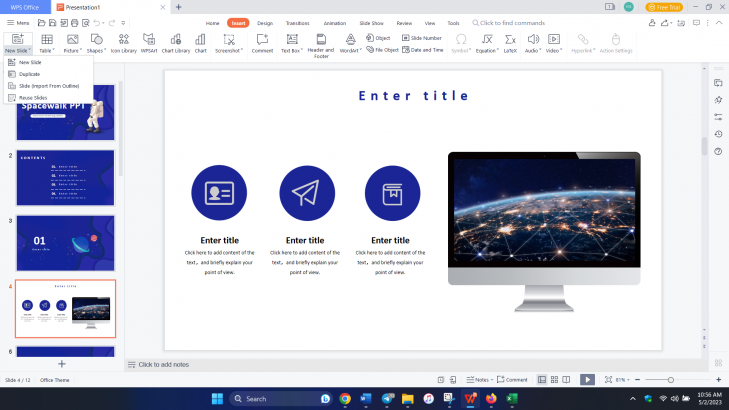Insert Date and Time
Image resolution: width=729 pixels, height=410 pixels.
click(423, 50)
